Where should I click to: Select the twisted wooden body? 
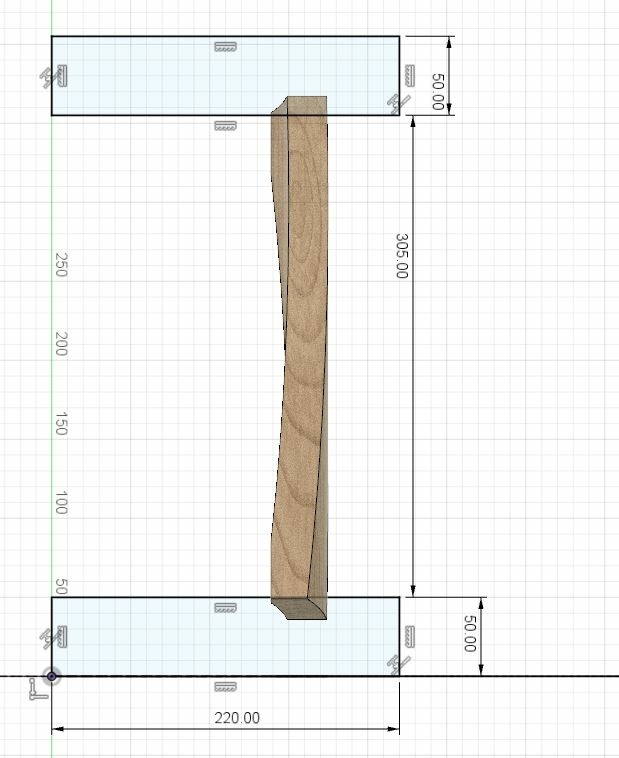pyautogui.click(x=300, y=358)
